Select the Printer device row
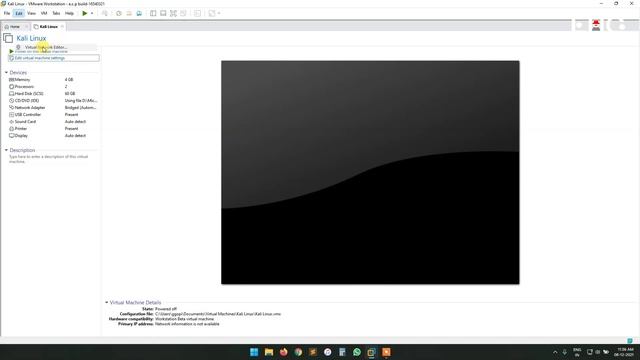Viewport: 640px width, 360px height. (x=53, y=129)
